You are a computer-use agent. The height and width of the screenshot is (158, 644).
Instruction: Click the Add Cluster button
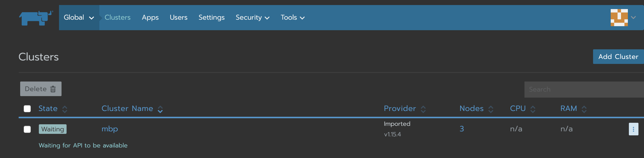pos(618,56)
